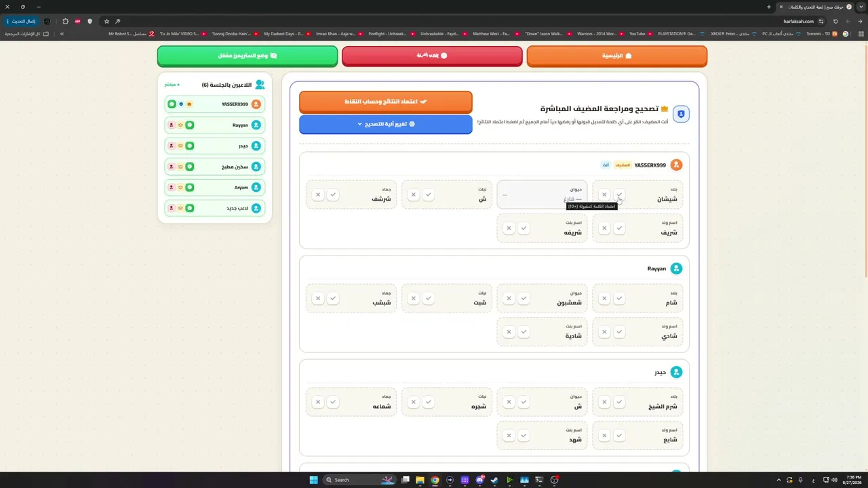This screenshot has height=488, width=868.
Task: Reject حيدر's animal answer ش
Action: tap(509, 402)
